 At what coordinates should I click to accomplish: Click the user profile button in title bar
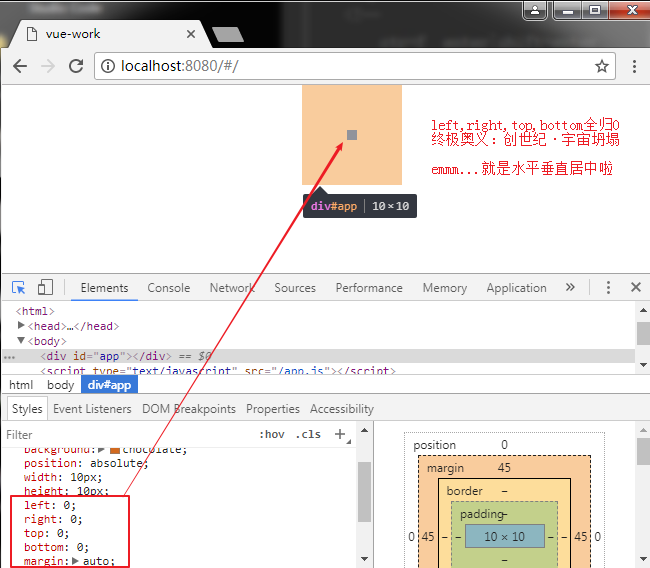[535, 10]
